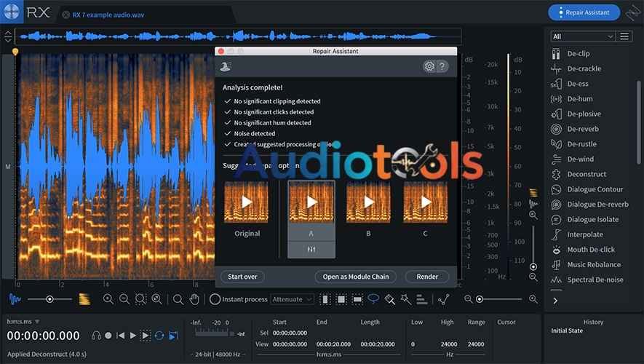The height and width of the screenshot is (364, 644).
Task: Play the suggestion A preview thumbnail
Action: (x=311, y=202)
